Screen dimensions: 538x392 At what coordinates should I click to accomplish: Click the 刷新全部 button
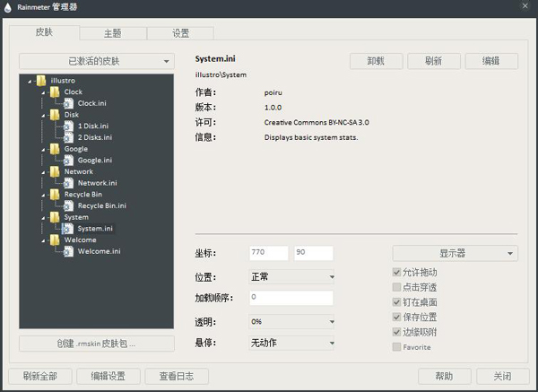(x=40, y=376)
